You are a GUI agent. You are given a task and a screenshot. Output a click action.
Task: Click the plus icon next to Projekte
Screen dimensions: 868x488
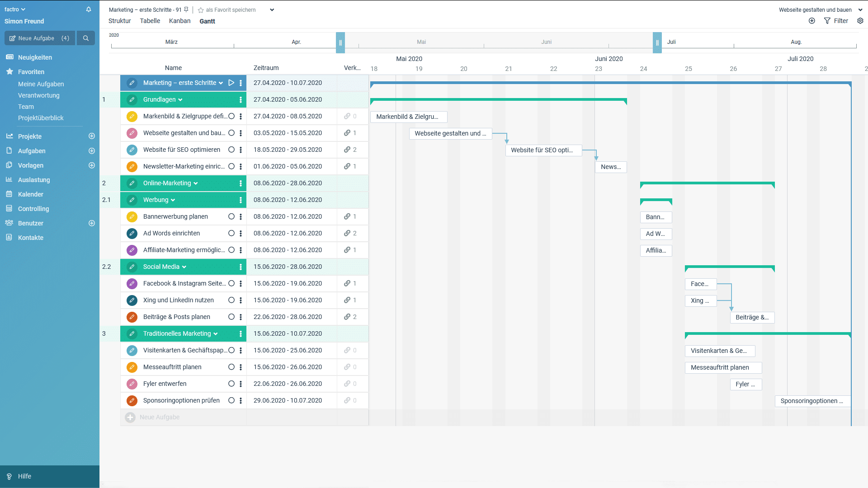[x=92, y=136]
